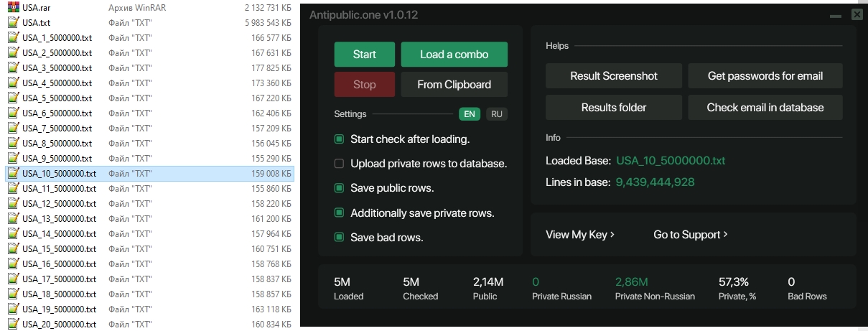
Task: Click the USA_11_5000000.txt file icon
Action: pos(13,188)
